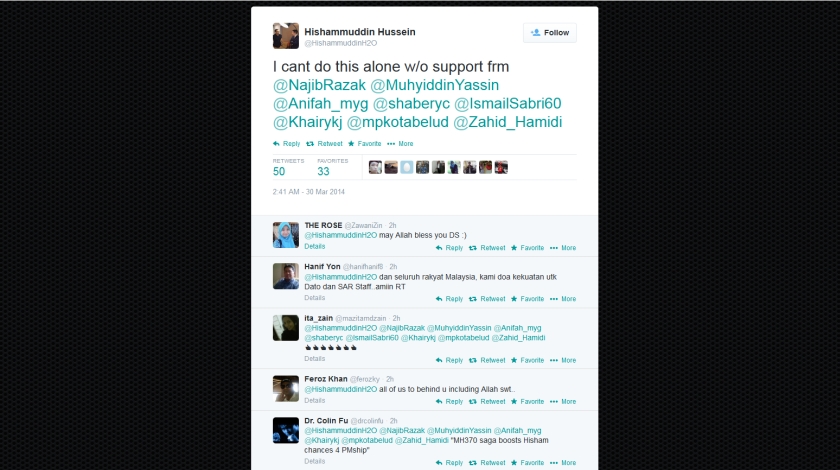Open Hishammuddin Hussein profile picture

pos(286,36)
